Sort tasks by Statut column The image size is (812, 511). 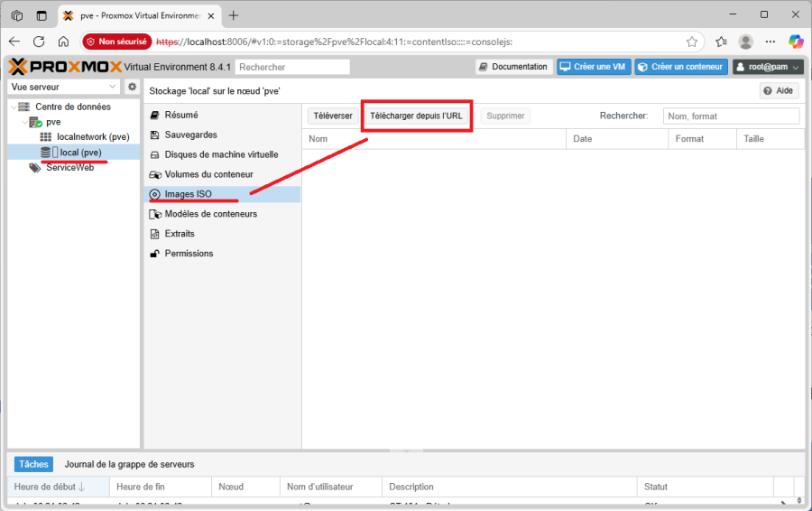coord(706,487)
